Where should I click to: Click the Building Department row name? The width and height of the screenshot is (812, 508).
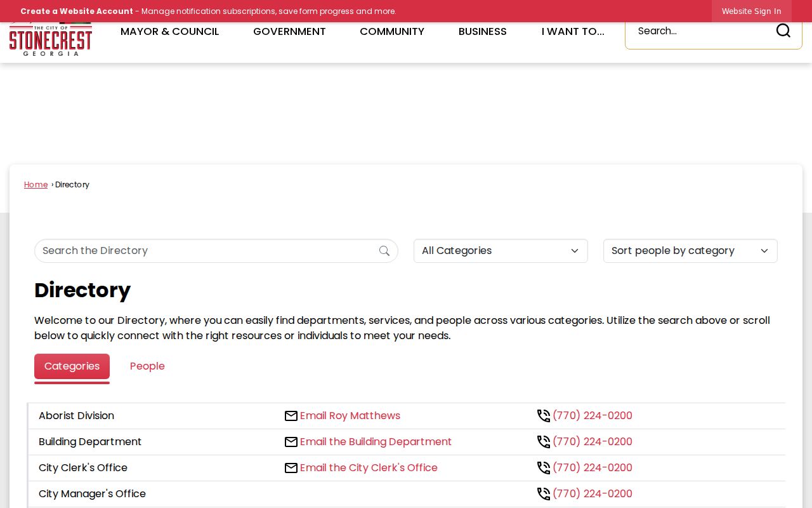(90, 442)
